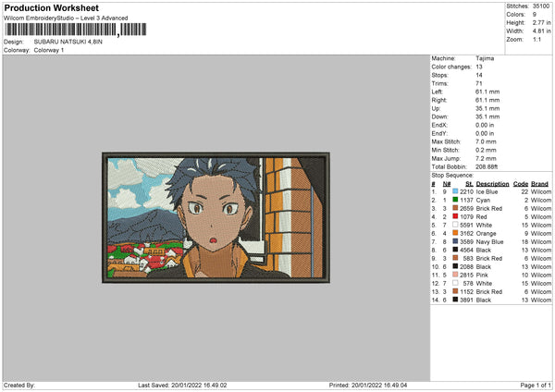Choose the Orange 3162 color swatch
555x392 pixels.
tap(455, 233)
